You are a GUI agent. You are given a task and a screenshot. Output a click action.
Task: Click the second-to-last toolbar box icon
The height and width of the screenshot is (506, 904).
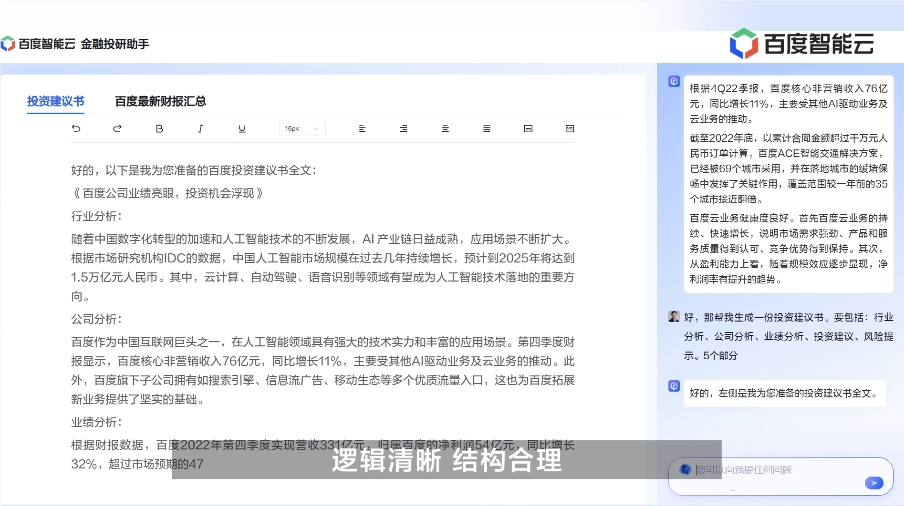coord(528,129)
